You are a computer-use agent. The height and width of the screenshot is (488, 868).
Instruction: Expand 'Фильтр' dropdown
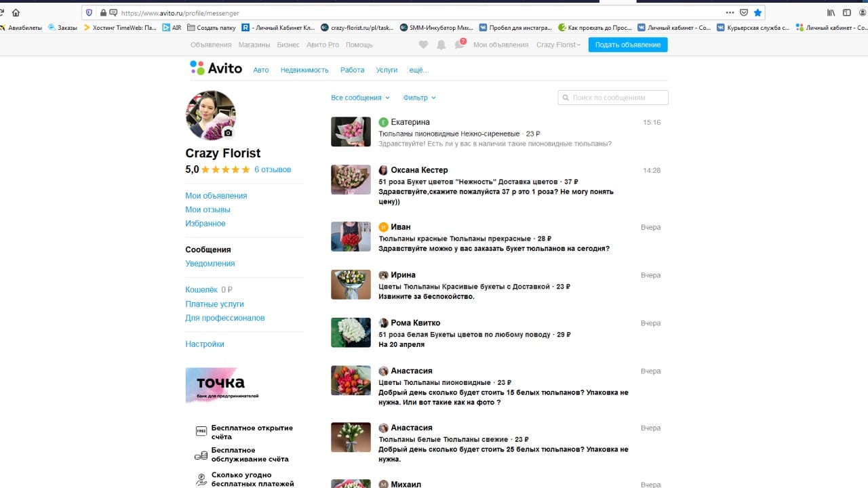[x=419, y=98]
